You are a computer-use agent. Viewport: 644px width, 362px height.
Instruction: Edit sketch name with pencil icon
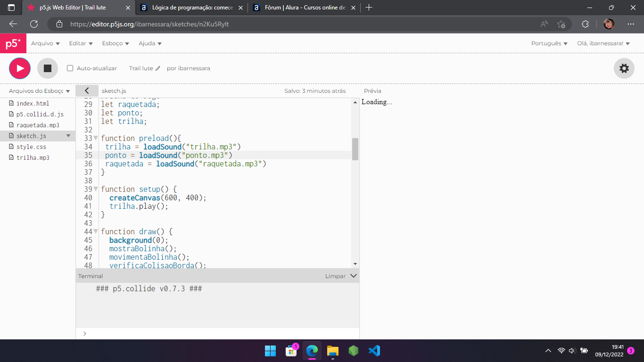pos(158,68)
